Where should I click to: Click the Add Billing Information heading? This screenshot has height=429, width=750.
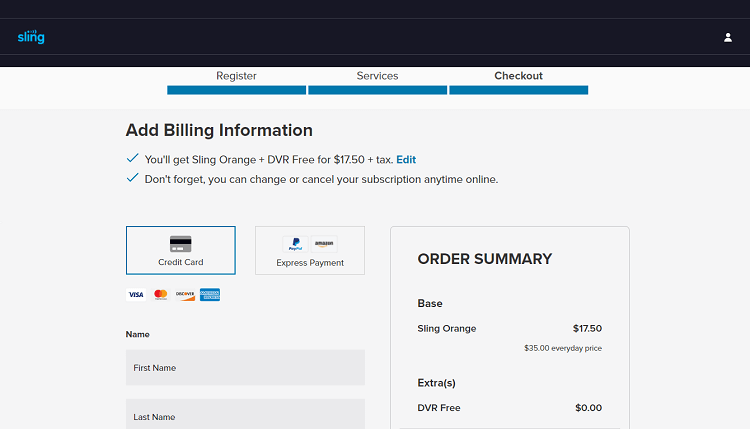click(219, 131)
